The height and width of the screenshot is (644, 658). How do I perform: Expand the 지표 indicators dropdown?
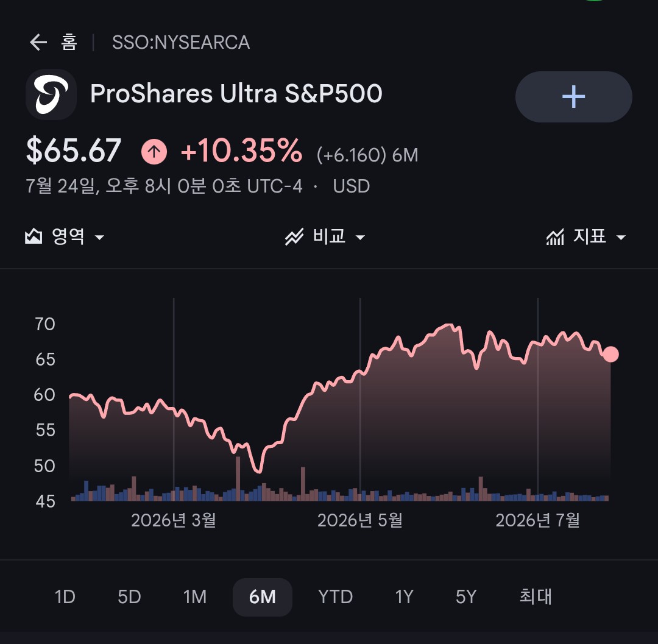[x=586, y=237]
